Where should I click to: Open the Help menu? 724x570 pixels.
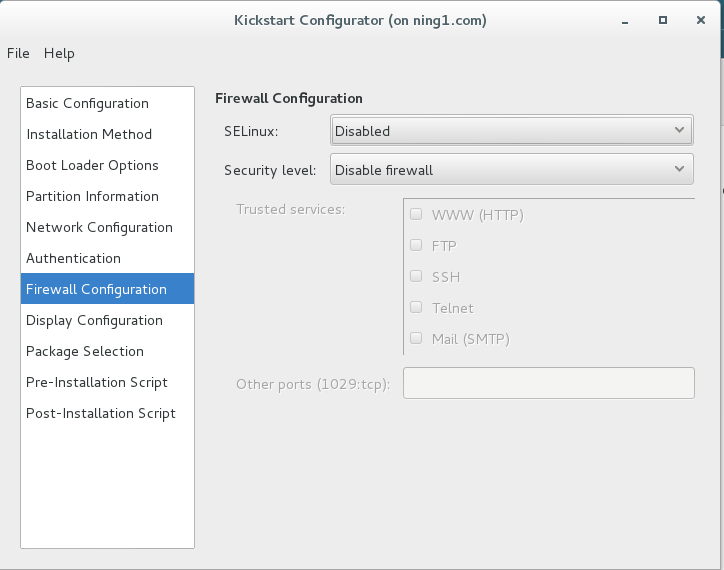pyautogui.click(x=59, y=53)
